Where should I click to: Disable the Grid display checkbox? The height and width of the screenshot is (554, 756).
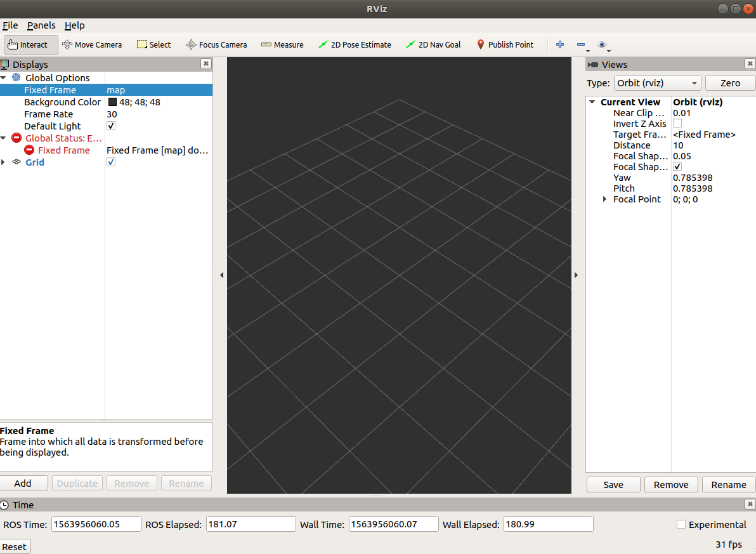[x=110, y=162]
